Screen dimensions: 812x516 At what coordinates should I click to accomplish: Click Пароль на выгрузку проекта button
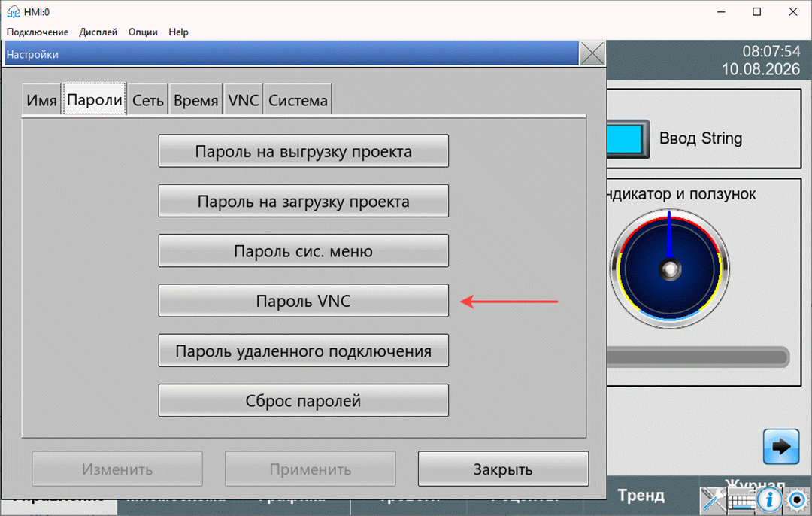(304, 151)
